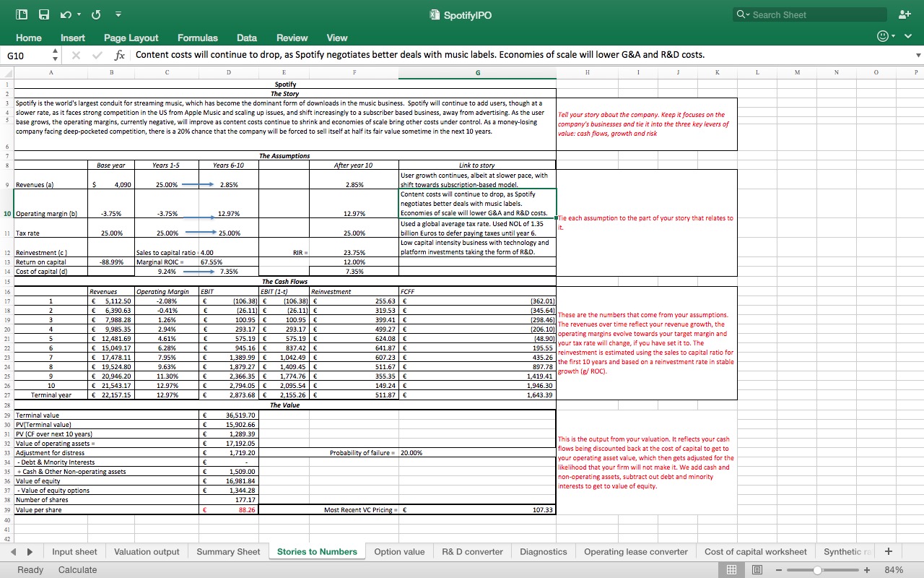Image resolution: width=924 pixels, height=578 pixels.
Task: Collapse the ribbon with the chevron
Action: pos(907,35)
